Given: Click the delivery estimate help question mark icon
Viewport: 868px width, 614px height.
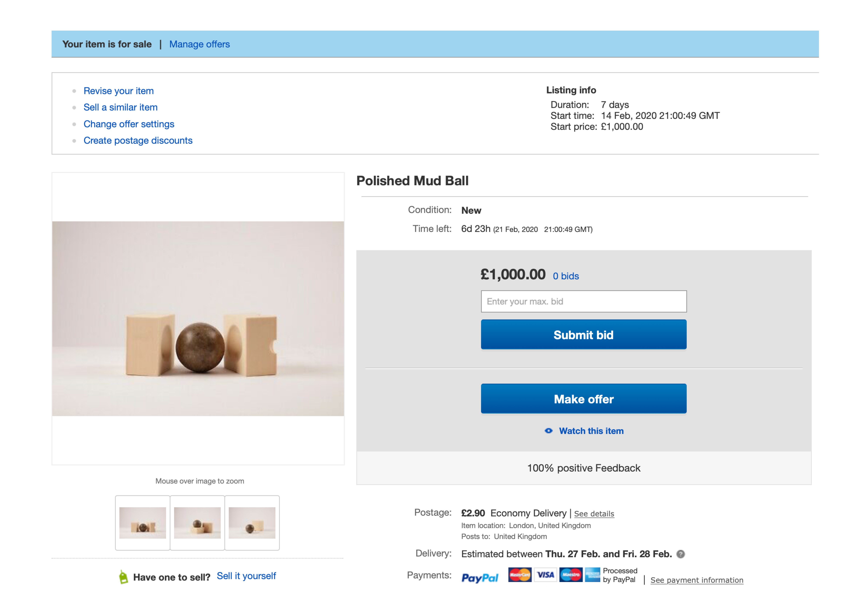Looking at the screenshot, I should pyautogui.click(x=680, y=554).
